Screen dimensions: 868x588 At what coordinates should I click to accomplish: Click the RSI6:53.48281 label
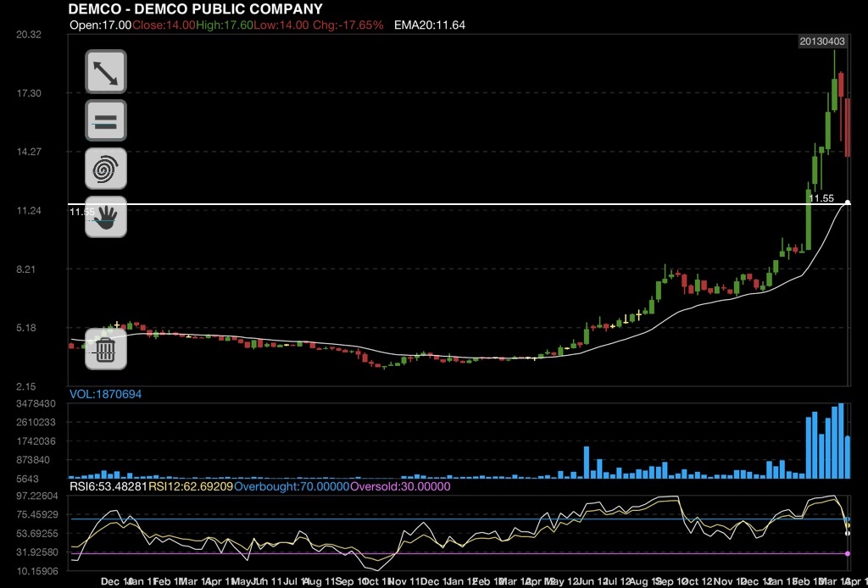coord(108,487)
